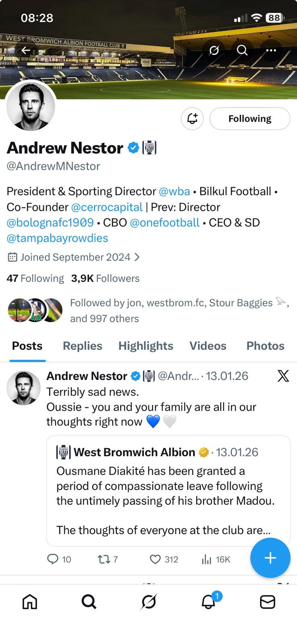The height and width of the screenshot is (644, 297).
Task: Switch to the Highlights tab
Action: tap(145, 346)
